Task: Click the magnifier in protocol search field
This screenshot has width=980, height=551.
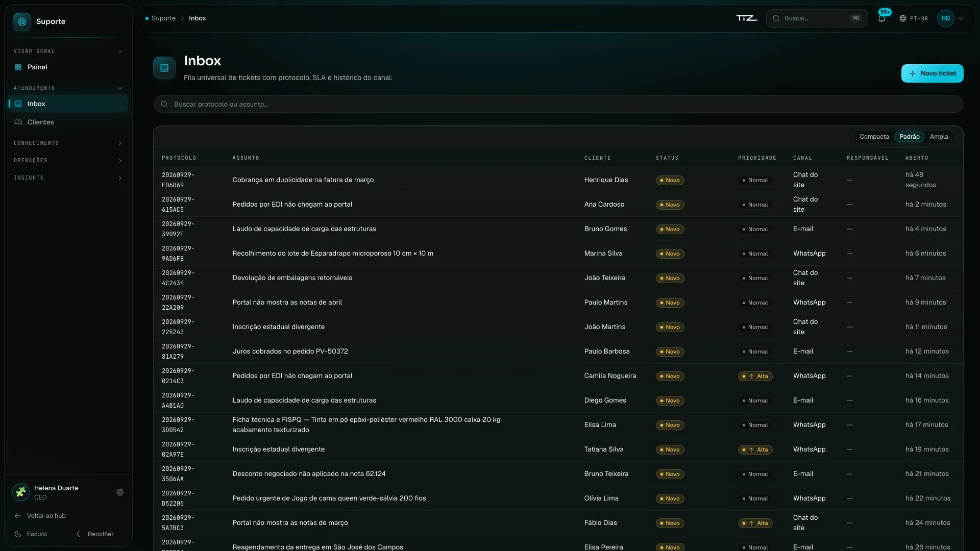Action: [x=164, y=105]
